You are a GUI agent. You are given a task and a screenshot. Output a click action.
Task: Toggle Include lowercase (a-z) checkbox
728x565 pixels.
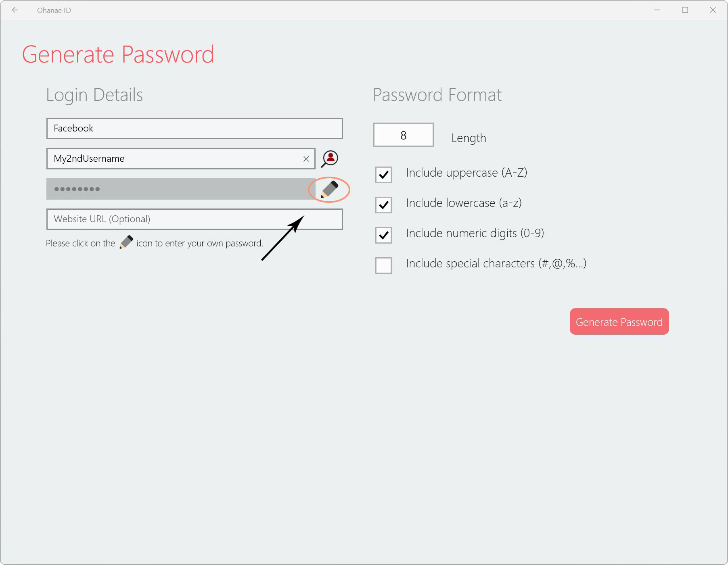383,205
